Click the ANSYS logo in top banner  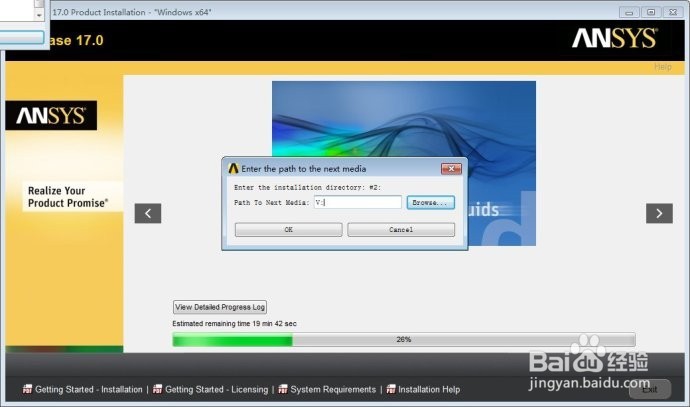[x=614, y=38]
